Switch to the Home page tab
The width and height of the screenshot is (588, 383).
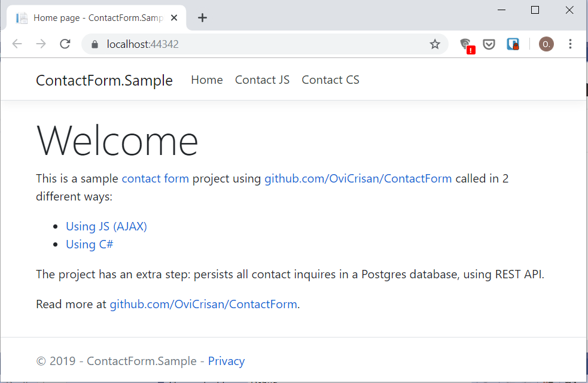coord(96,17)
